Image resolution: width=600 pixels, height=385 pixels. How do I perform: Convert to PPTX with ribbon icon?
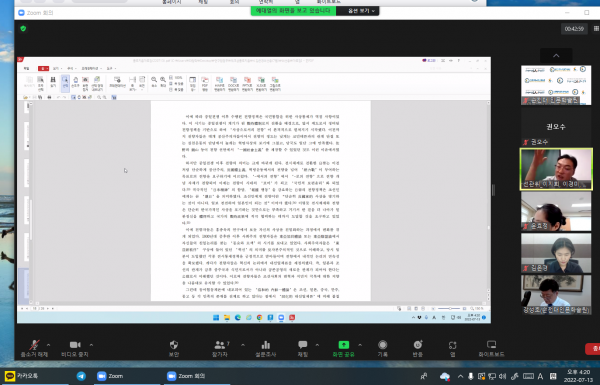pyautogui.click(x=247, y=84)
